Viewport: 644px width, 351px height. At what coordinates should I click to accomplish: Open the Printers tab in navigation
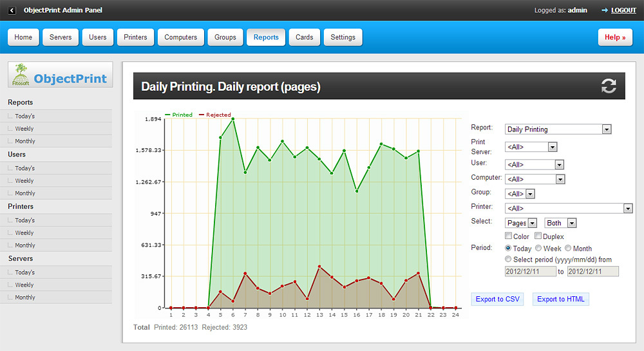135,37
